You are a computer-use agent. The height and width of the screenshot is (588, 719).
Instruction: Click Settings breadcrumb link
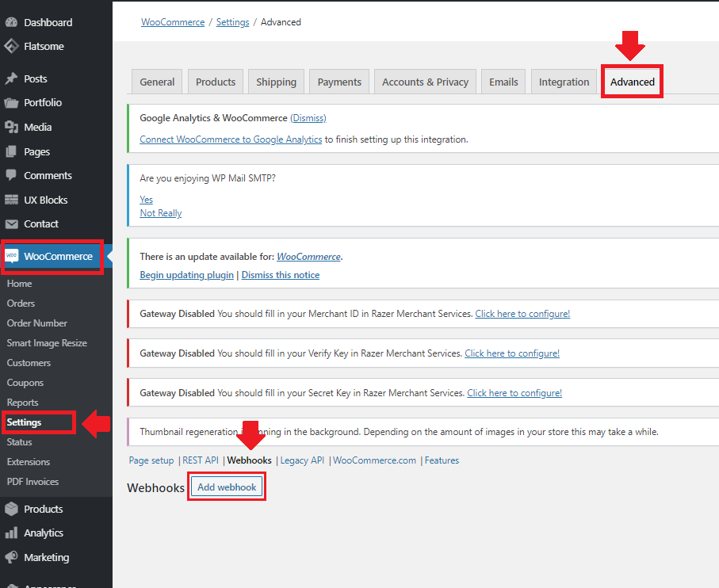tap(232, 22)
